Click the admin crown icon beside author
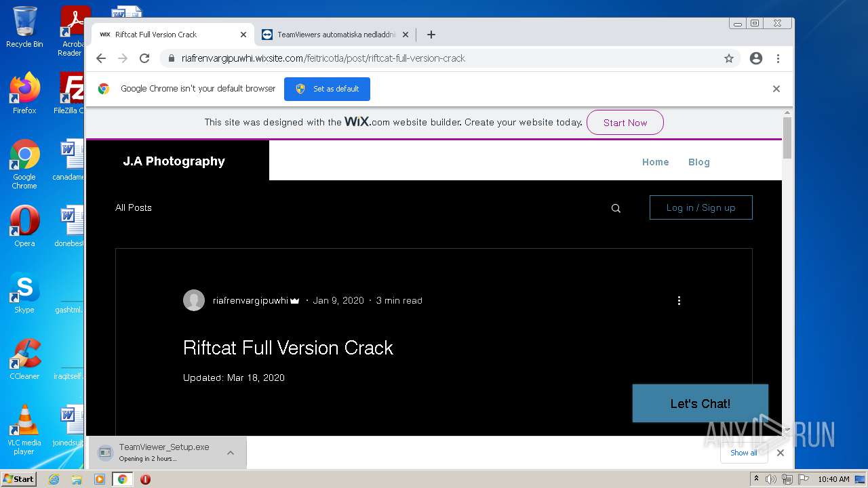Viewport: 868px width, 488px height. pos(294,300)
